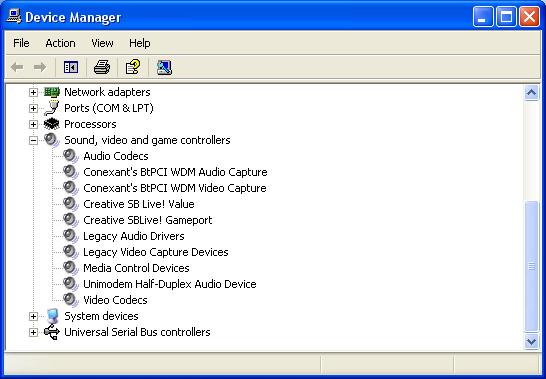The image size is (546, 379).
Task: Click the Device Manager title bar icon
Action: coord(14,16)
